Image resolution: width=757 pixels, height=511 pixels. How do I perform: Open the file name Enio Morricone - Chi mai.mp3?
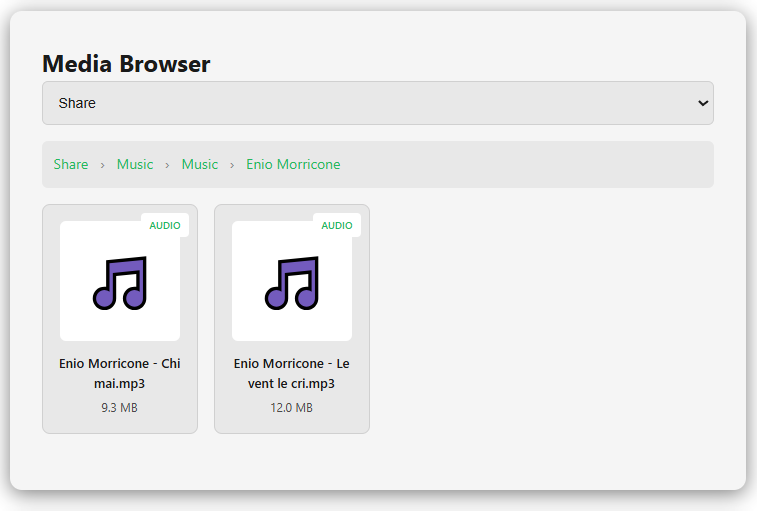pos(120,373)
